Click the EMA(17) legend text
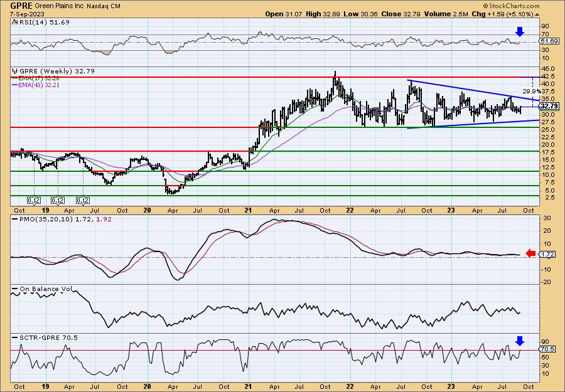Image resolution: width=565 pixels, height=392 pixels. (x=39, y=78)
